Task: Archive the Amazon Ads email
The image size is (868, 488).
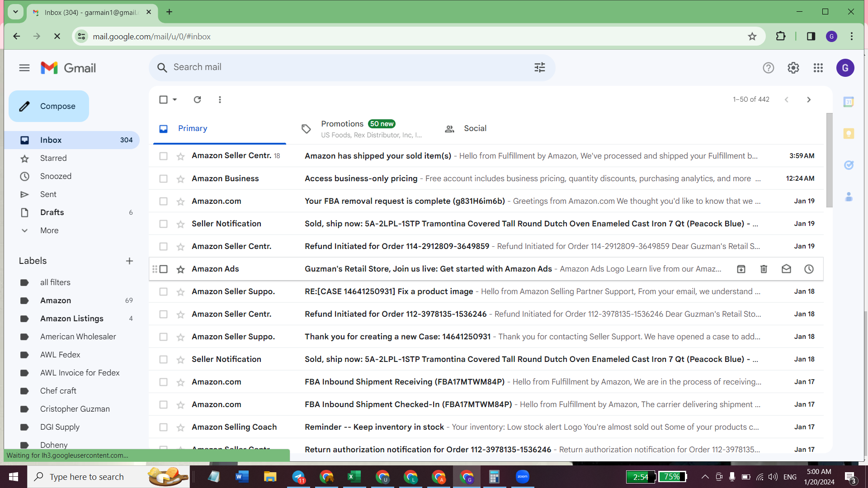Action: click(741, 269)
